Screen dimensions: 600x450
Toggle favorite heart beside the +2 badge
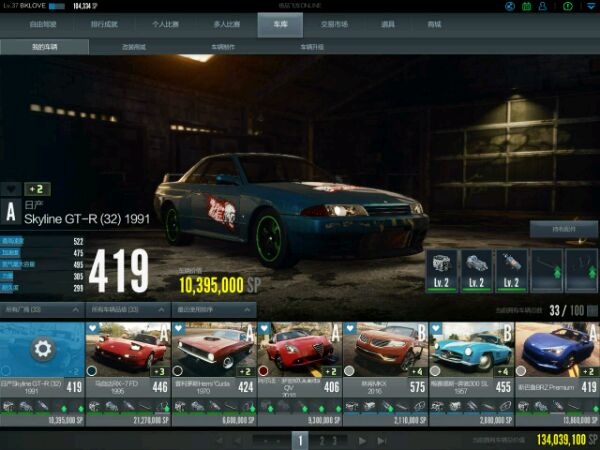click(11, 189)
